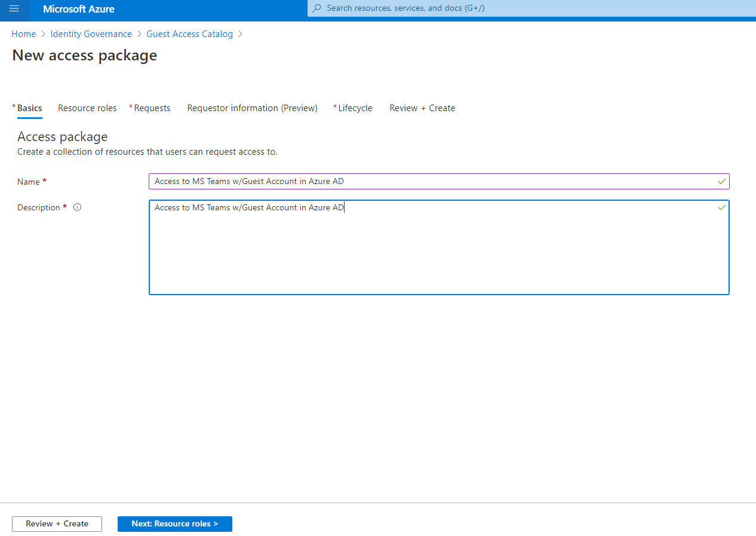The height and width of the screenshot is (536, 756).
Task: Click the Access package section title
Action: [63, 137]
